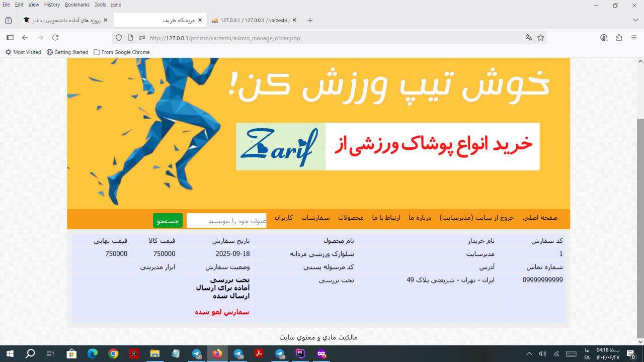644x362 pixels.
Task: Show hidden system tray icons arrow
Action: tap(529, 354)
